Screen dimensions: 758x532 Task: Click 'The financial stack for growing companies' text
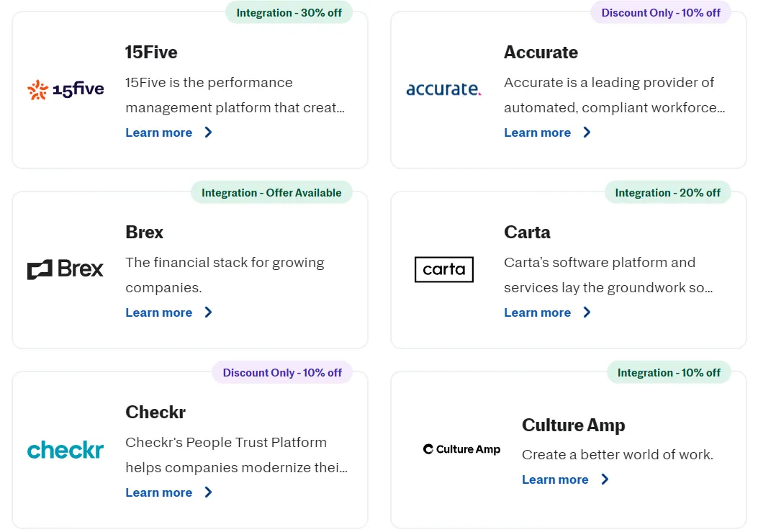[x=225, y=275]
